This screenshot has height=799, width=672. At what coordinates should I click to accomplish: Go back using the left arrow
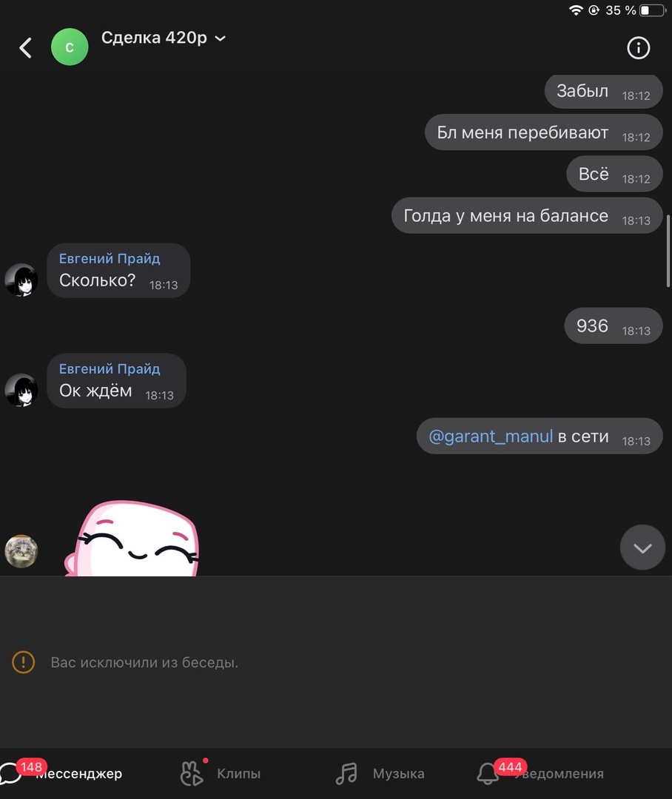25,48
